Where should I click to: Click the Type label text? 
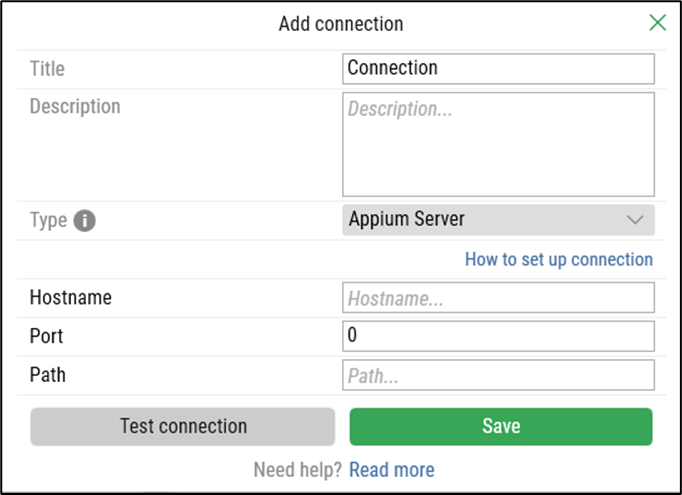[x=48, y=221]
